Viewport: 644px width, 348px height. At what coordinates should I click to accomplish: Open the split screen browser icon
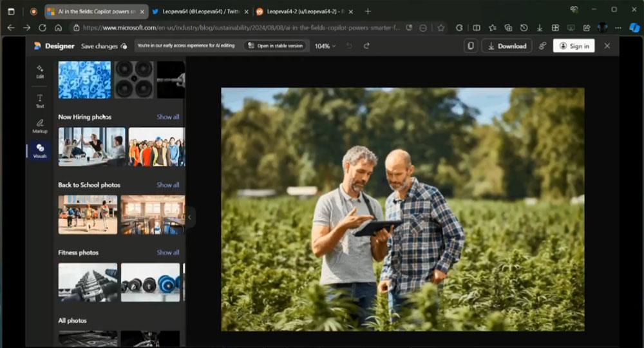[x=477, y=28]
